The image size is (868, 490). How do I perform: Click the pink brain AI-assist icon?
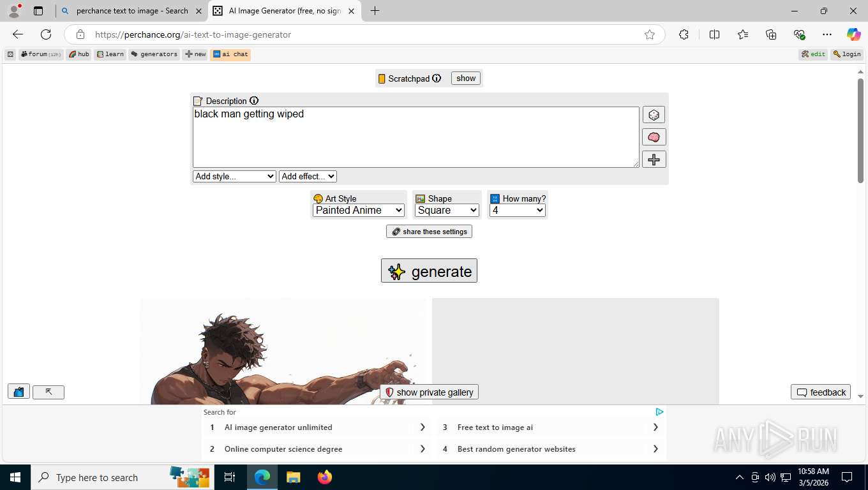click(x=654, y=137)
